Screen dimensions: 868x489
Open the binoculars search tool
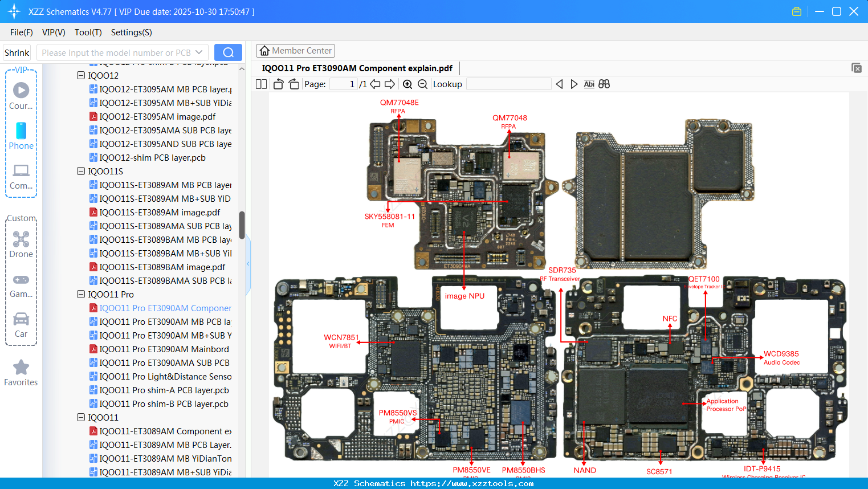pyautogui.click(x=604, y=84)
